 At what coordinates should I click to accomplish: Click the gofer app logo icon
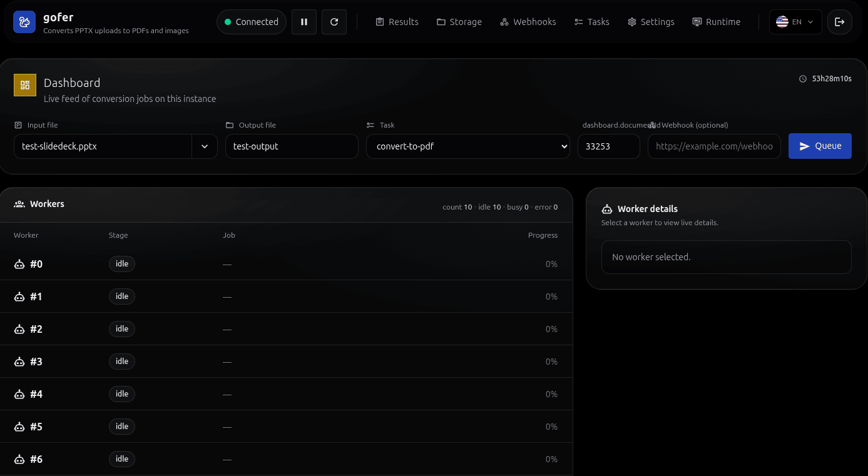pyautogui.click(x=24, y=22)
